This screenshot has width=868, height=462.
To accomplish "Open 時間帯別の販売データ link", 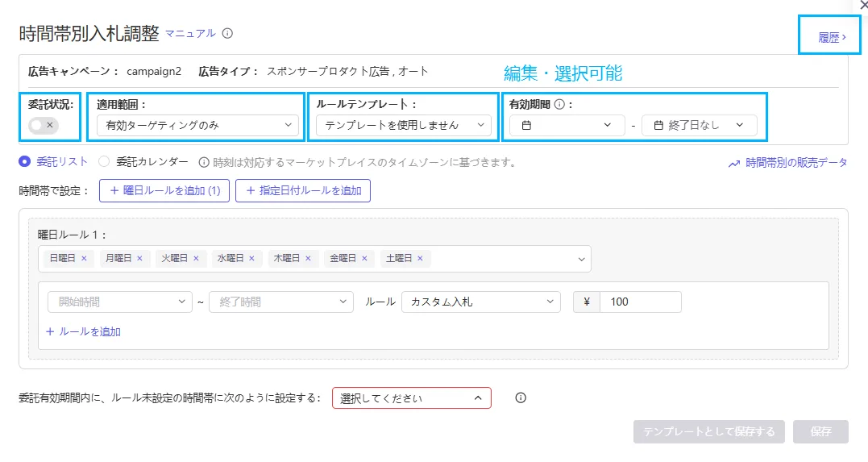I will coord(796,163).
